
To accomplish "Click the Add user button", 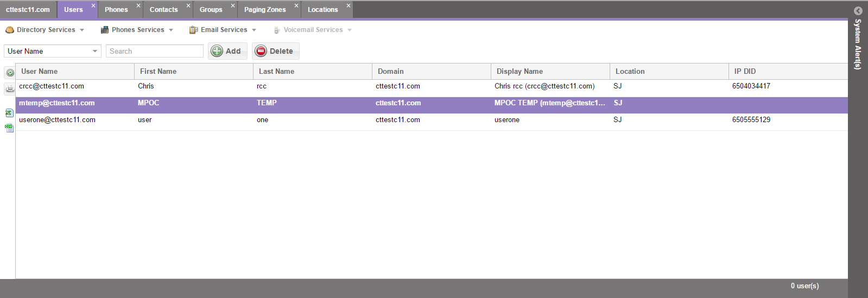I will click(x=227, y=51).
